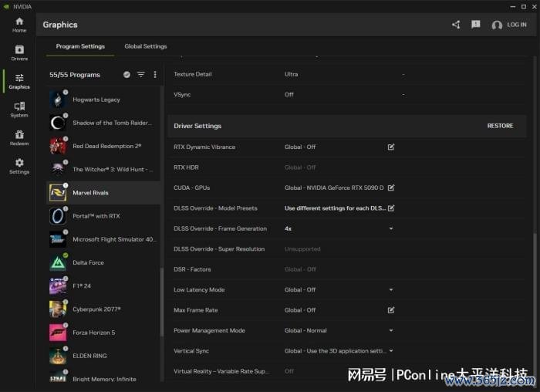Open DLSS Override Frame Generation dropdown
The image size is (540, 392).
click(391, 228)
